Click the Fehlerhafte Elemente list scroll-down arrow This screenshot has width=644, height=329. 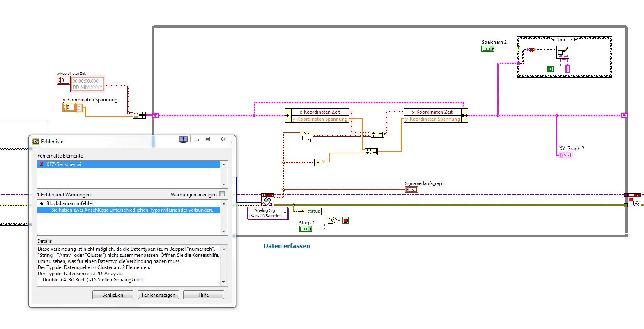coord(224,184)
